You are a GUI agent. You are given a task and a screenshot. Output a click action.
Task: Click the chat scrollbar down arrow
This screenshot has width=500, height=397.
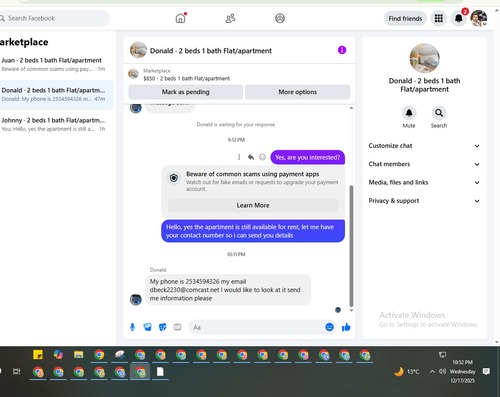tap(351, 310)
